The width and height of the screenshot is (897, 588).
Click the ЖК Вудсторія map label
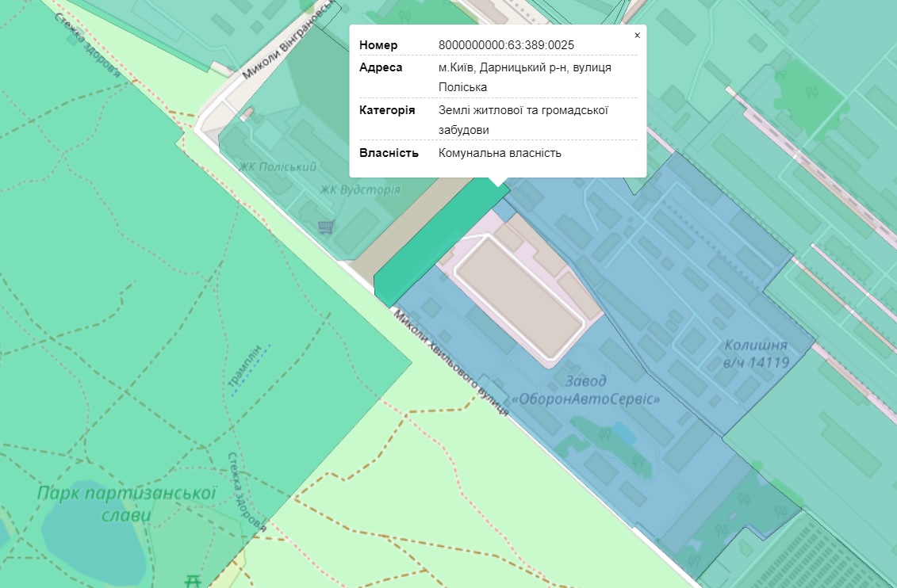tap(360, 190)
